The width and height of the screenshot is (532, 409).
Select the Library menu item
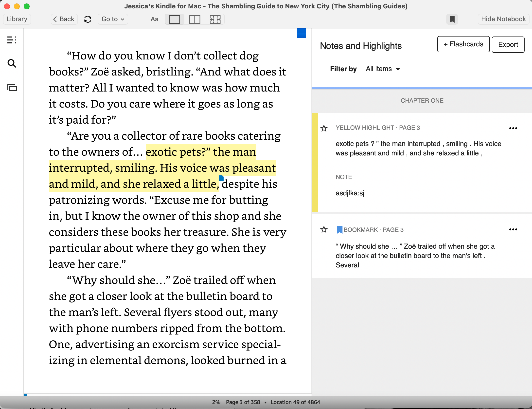(x=17, y=19)
